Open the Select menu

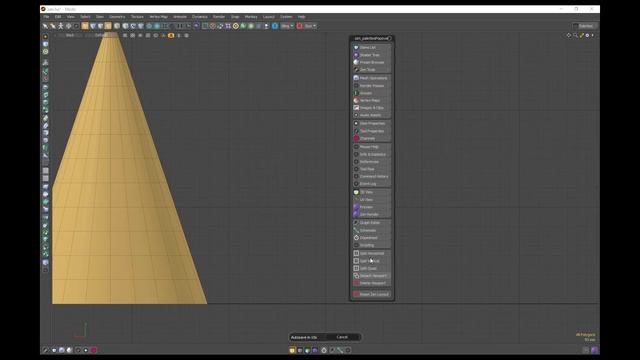point(85,17)
